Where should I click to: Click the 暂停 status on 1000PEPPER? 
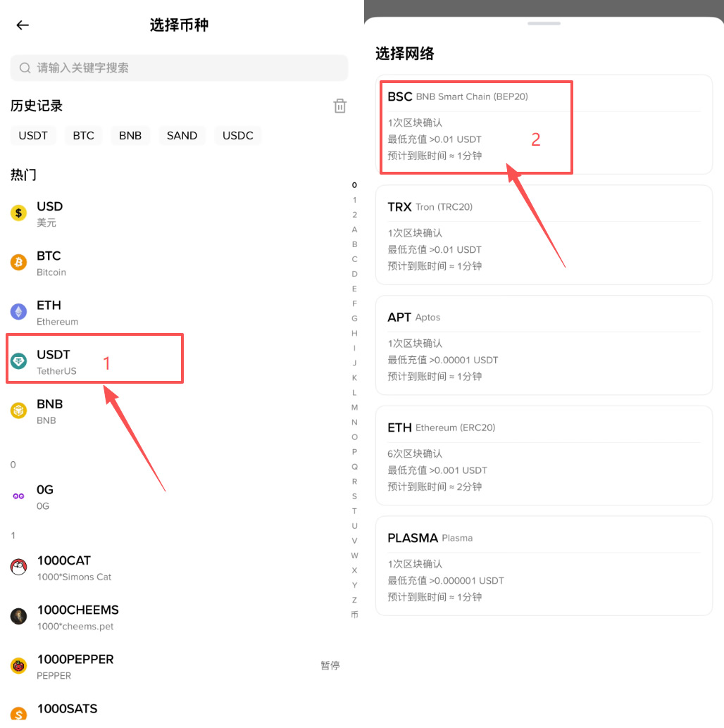pyautogui.click(x=330, y=666)
